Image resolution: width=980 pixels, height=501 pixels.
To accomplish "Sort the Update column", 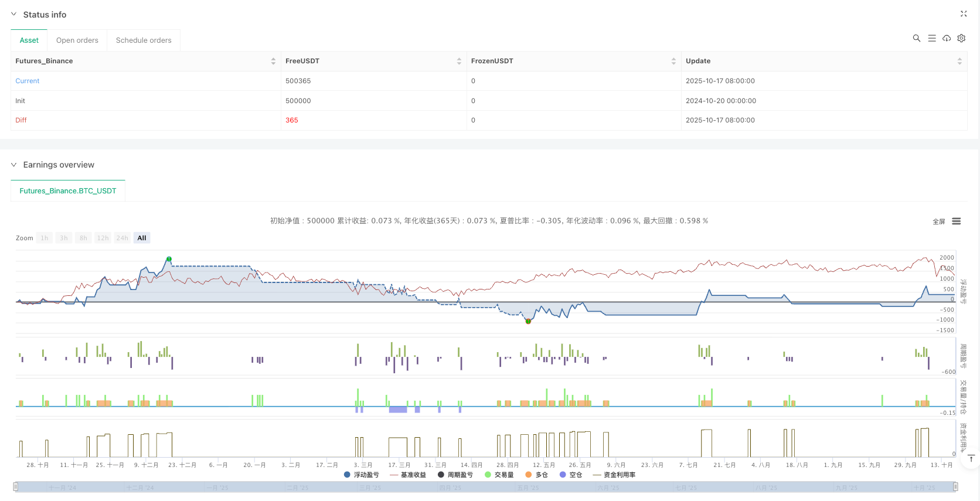I will pos(959,61).
